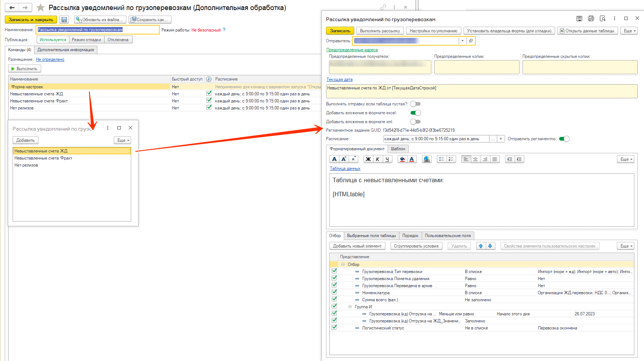Toggle underline (Ч) formatting
Image resolution: width=644 pixels, height=361 pixels.
pyautogui.click(x=387, y=159)
